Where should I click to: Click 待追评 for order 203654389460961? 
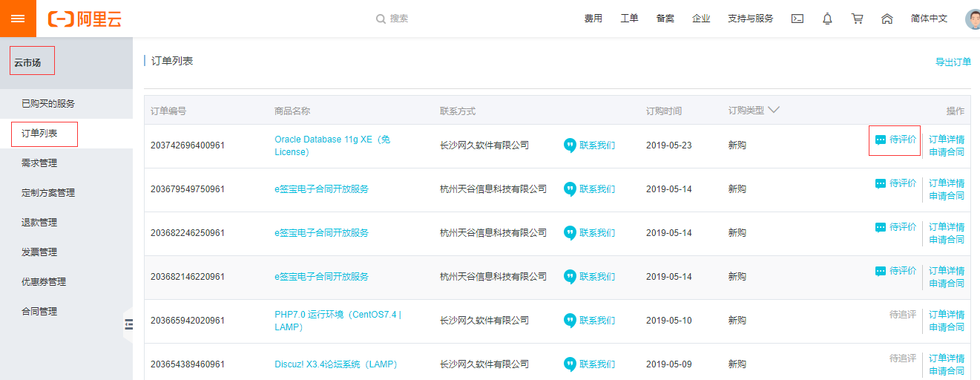click(903, 358)
